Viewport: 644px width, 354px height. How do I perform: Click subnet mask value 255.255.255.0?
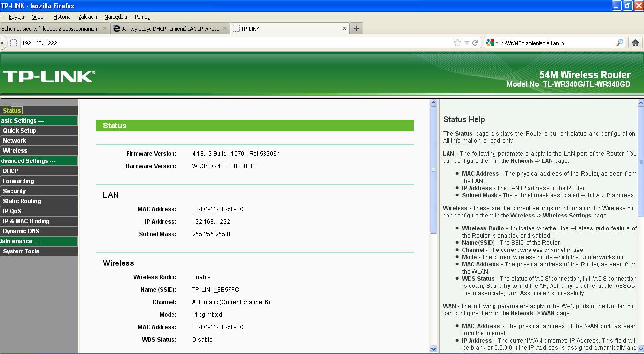tap(211, 234)
